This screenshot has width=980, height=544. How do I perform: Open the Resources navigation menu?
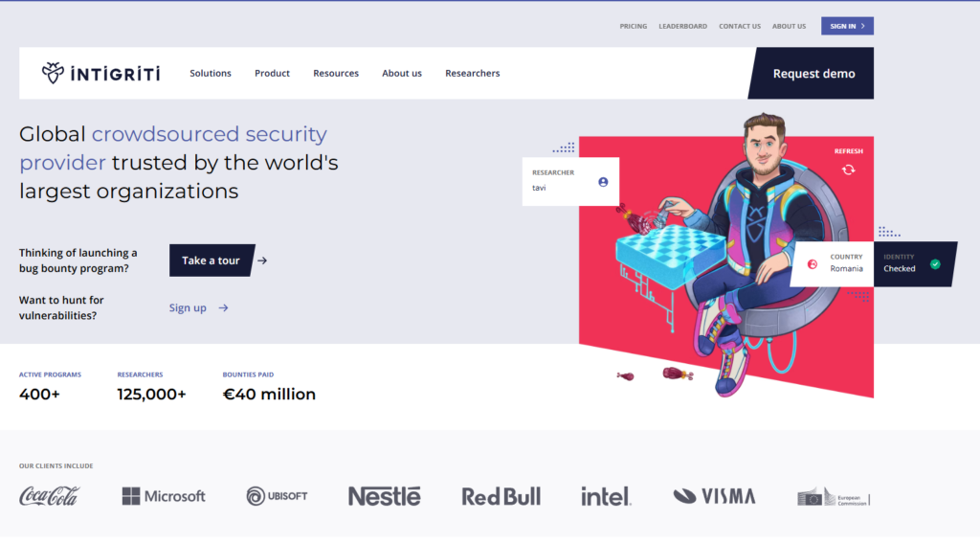pos(336,73)
